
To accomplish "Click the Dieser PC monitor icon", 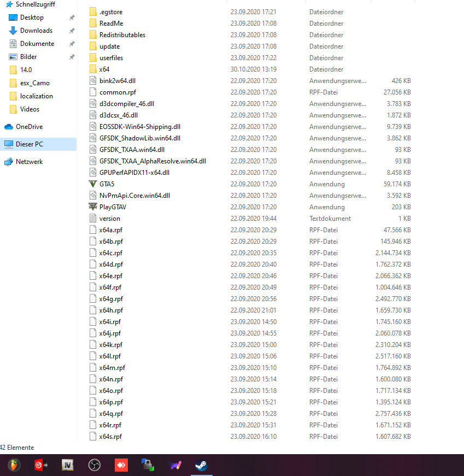I will pyautogui.click(x=9, y=144).
